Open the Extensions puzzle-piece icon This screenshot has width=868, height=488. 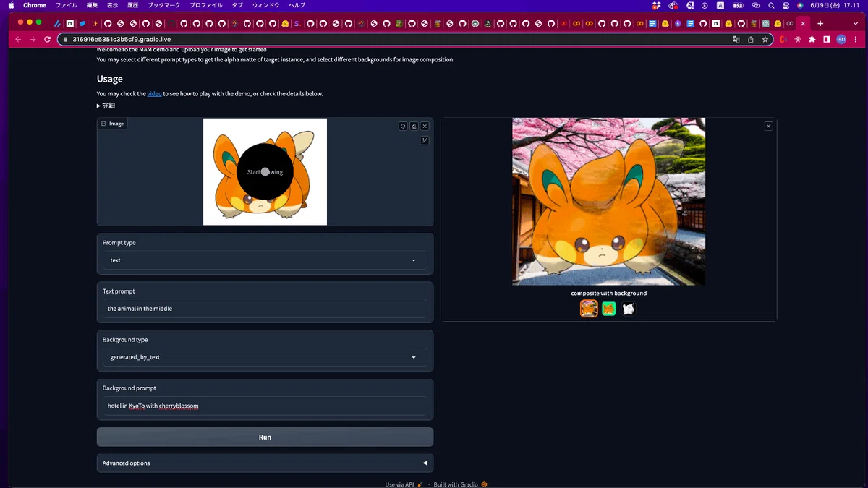pyautogui.click(x=812, y=39)
